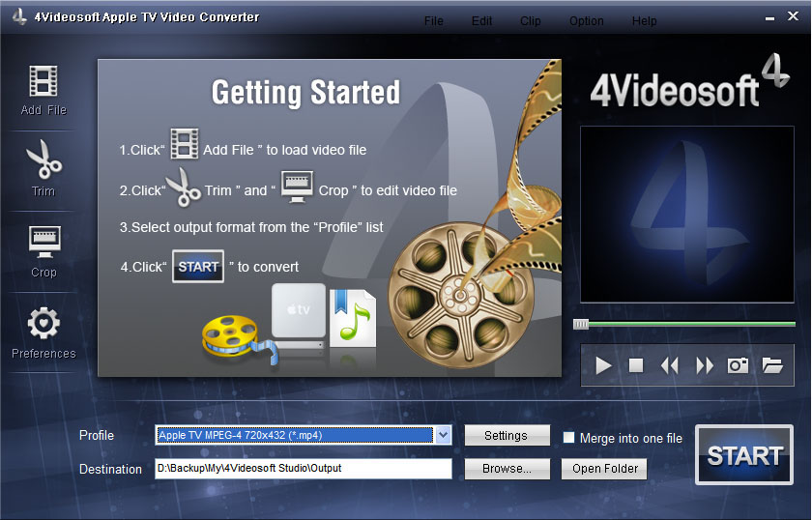The image size is (812, 520).
Task: Open Preferences gear icon in sidebar
Action: [x=43, y=323]
